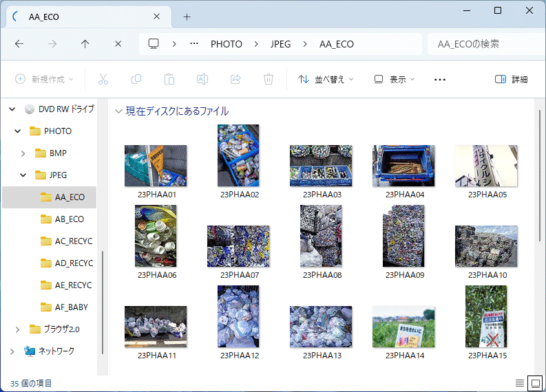Expand the BMP folder in tree

point(23,153)
